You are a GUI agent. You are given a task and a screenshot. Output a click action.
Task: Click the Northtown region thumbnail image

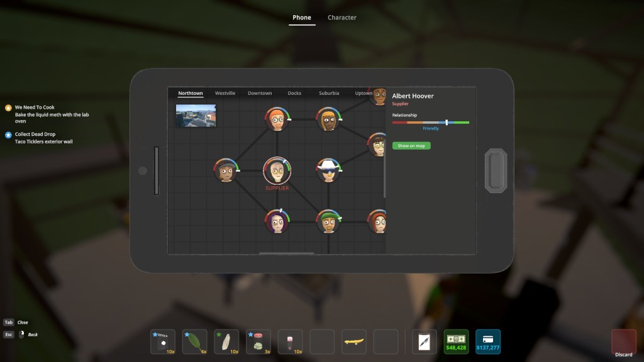(x=196, y=116)
